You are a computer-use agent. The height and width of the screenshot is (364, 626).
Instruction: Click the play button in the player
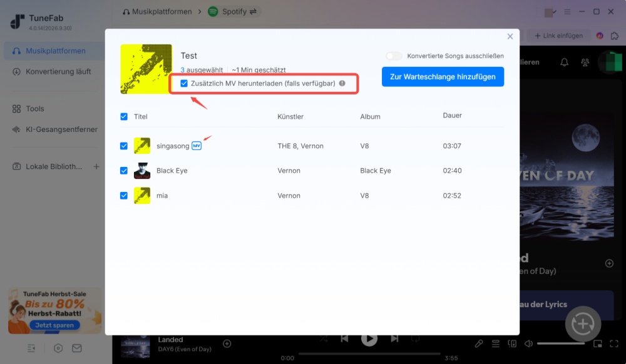pyautogui.click(x=369, y=339)
